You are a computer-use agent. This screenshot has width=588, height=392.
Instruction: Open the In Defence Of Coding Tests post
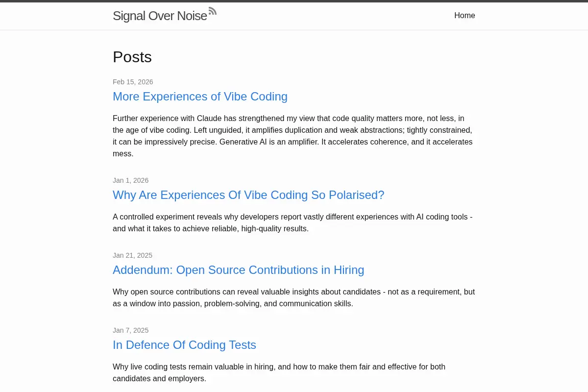coord(184,345)
